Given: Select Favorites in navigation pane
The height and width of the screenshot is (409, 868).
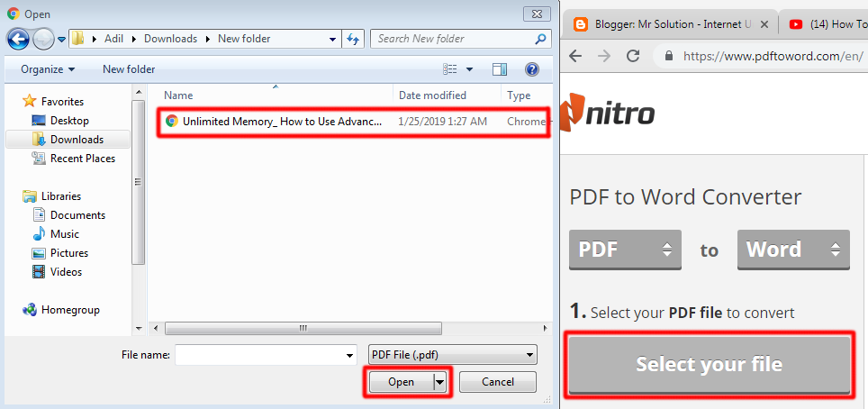Looking at the screenshot, I should (x=53, y=102).
